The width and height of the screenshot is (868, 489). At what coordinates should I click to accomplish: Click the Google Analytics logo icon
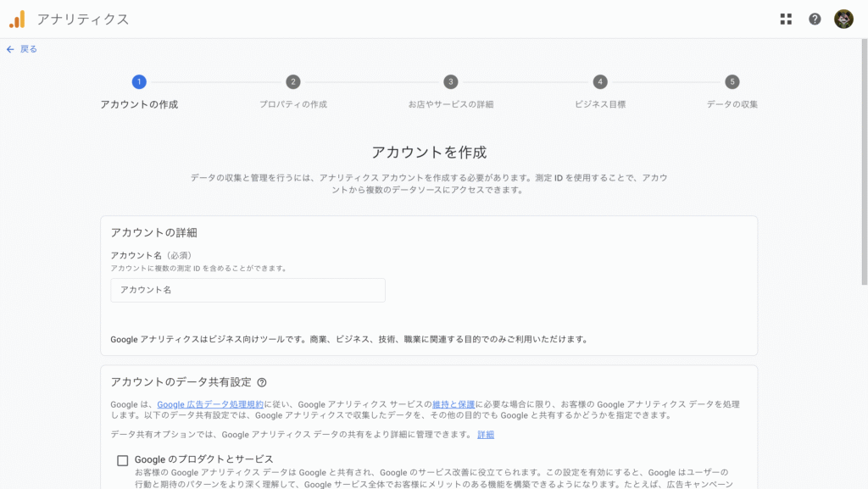pyautogui.click(x=17, y=19)
